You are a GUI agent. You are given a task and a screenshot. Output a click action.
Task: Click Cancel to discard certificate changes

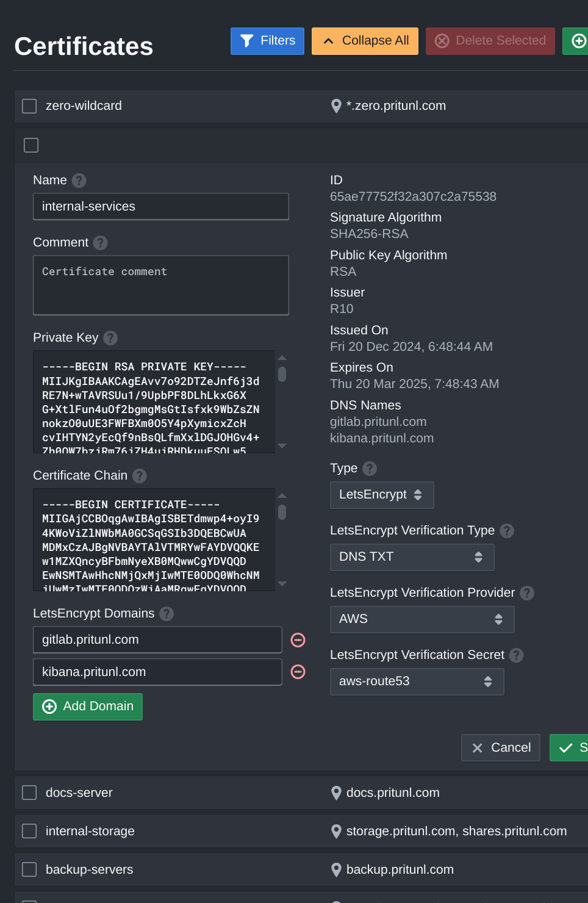pos(500,747)
